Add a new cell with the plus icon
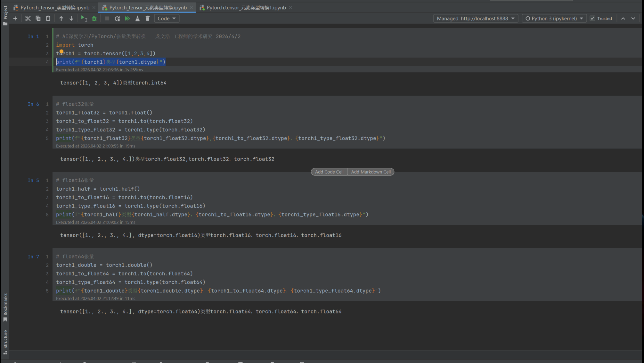The width and height of the screenshot is (644, 363). tap(15, 19)
